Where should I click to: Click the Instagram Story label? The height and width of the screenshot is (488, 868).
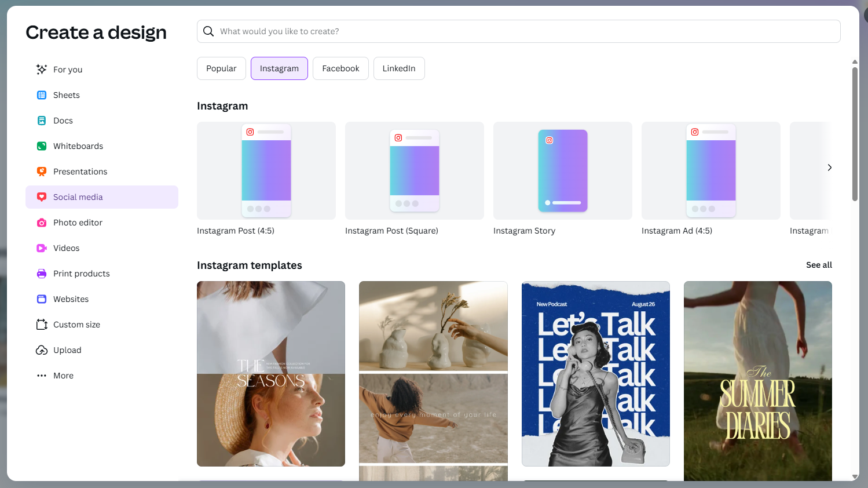point(524,231)
